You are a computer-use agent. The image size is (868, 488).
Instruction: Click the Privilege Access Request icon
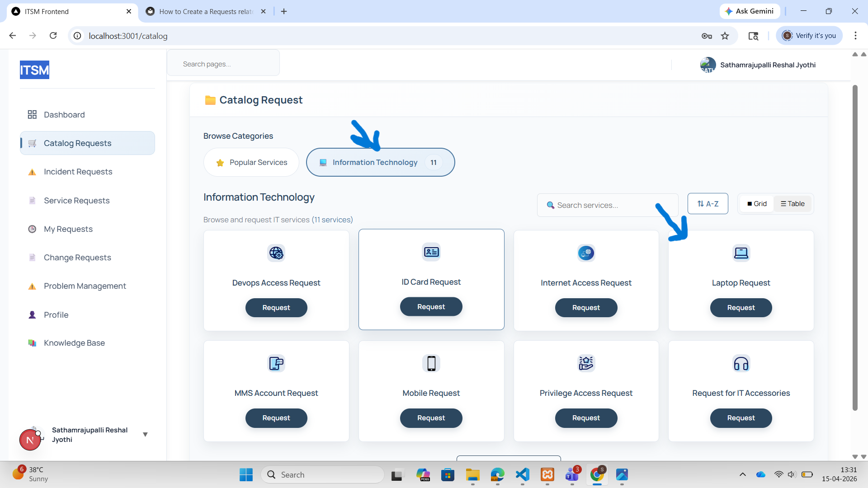point(586,363)
